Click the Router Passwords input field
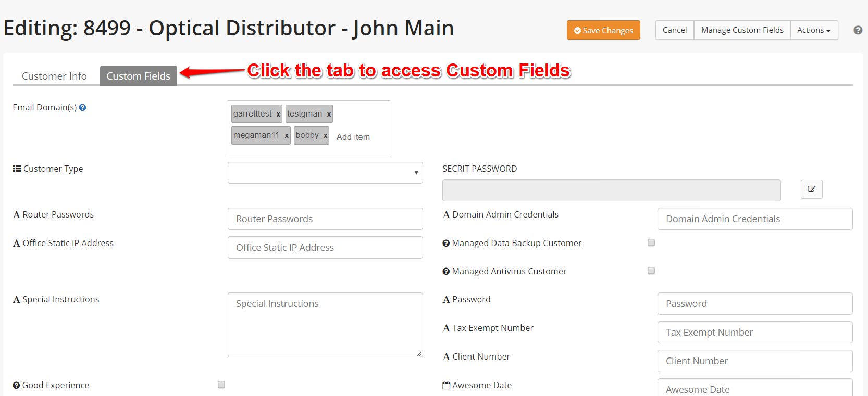The height and width of the screenshot is (396, 868). (x=325, y=219)
